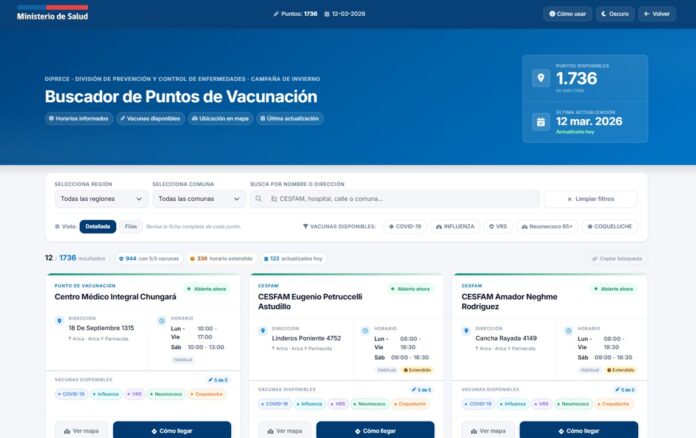Focus the name or address search field
The width and height of the screenshot is (696, 438).
(400, 199)
